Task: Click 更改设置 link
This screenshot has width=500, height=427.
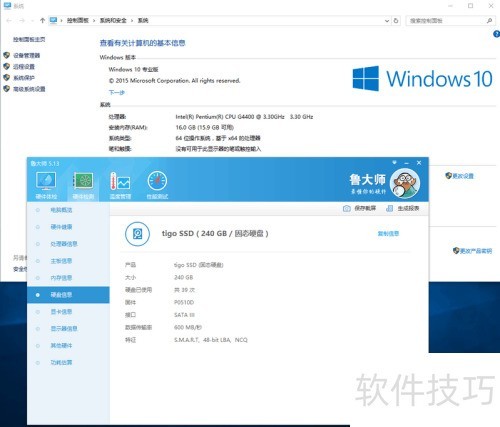Action: 463,176
